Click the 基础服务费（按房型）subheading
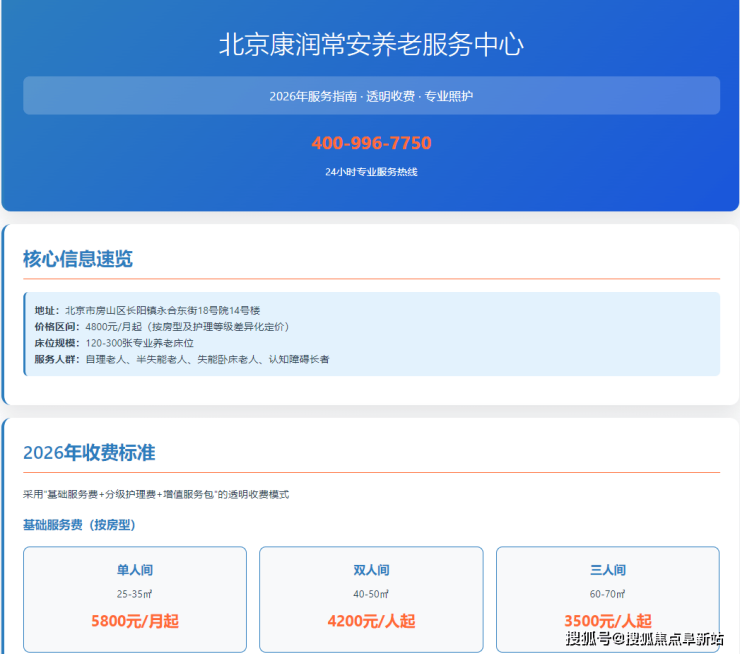Viewport: 740px width, 654px height. click(79, 524)
